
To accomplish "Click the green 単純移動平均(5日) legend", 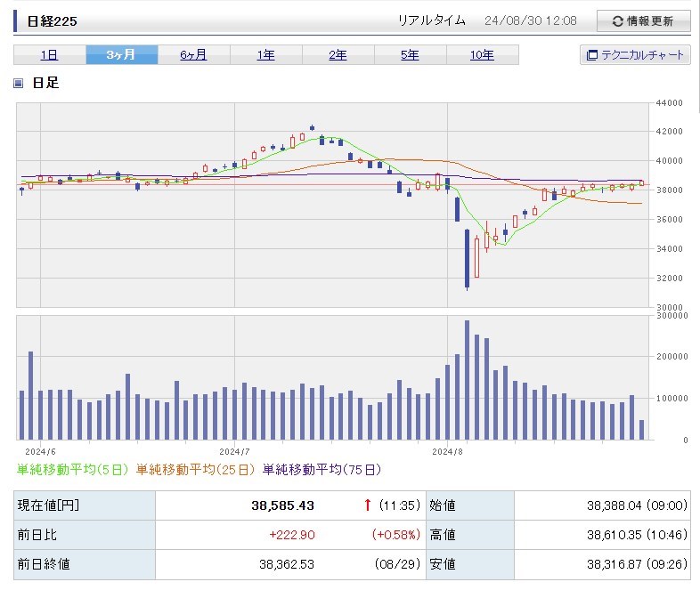I will click(74, 469).
